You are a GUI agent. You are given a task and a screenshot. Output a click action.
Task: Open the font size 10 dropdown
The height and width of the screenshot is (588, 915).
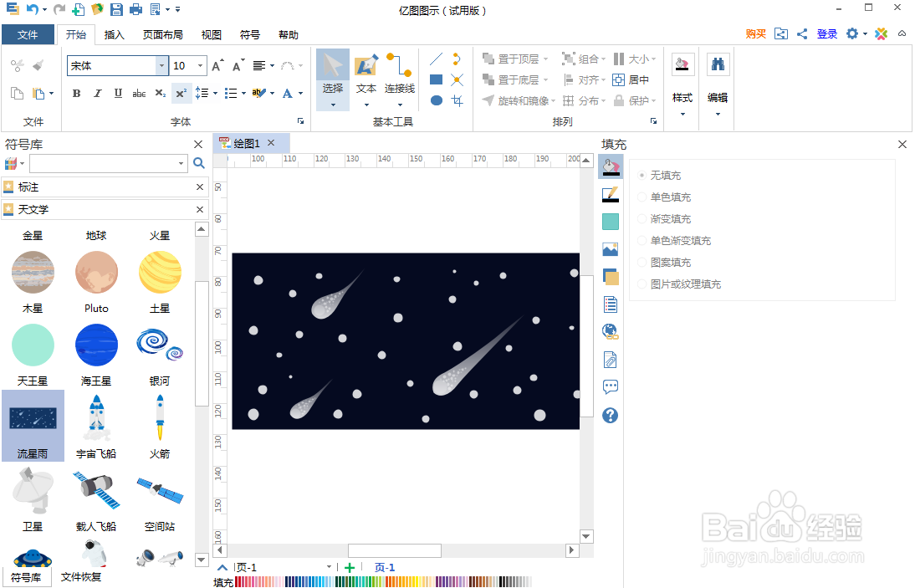(x=200, y=66)
